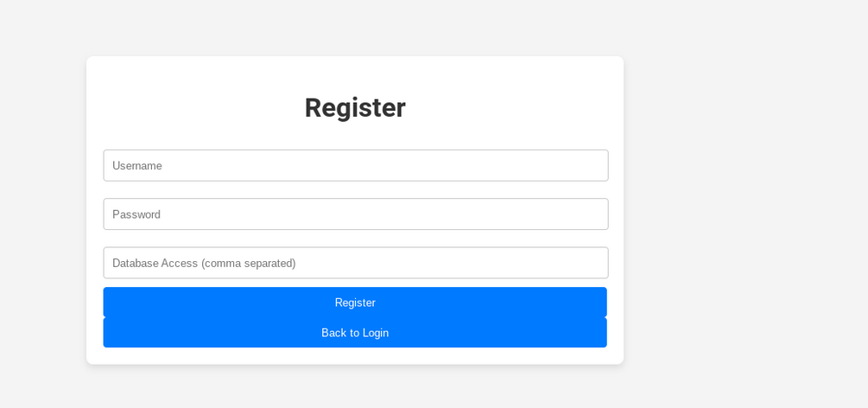Select the Database Access input field
Screen dimensions: 868x408
click(x=355, y=263)
